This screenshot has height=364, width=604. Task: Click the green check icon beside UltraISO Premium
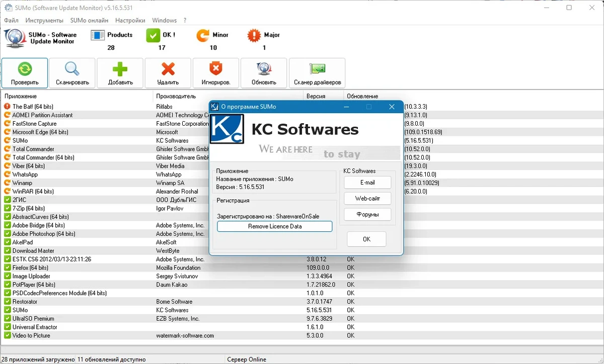(7, 319)
